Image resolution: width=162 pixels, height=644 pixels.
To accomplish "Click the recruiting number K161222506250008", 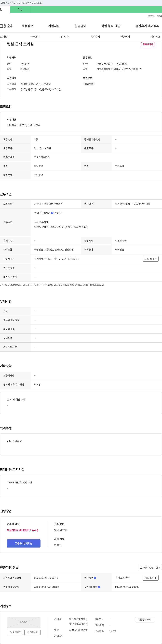I will (x=127, y=587).
